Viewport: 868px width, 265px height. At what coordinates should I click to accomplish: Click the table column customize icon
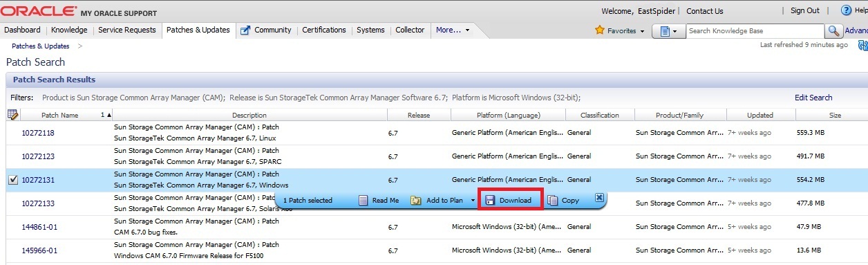pyautogui.click(x=12, y=115)
